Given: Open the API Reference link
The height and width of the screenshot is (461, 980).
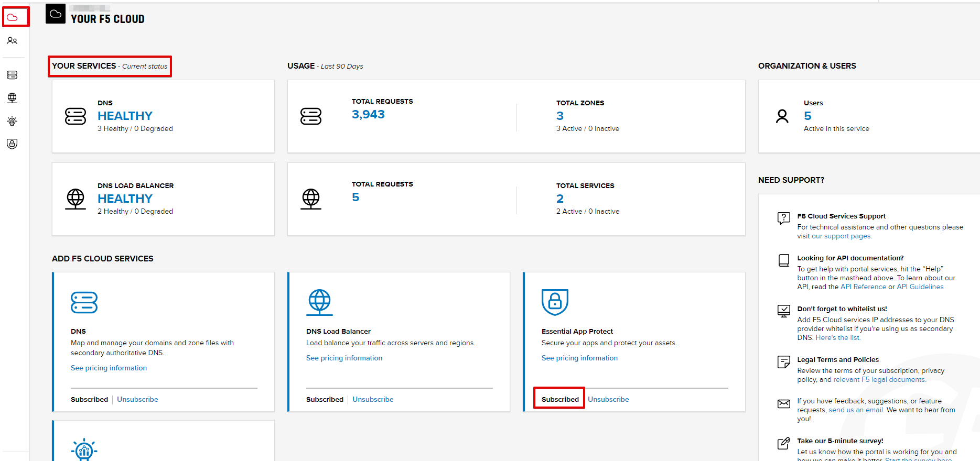Looking at the screenshot, I should (x=863, y=287).
